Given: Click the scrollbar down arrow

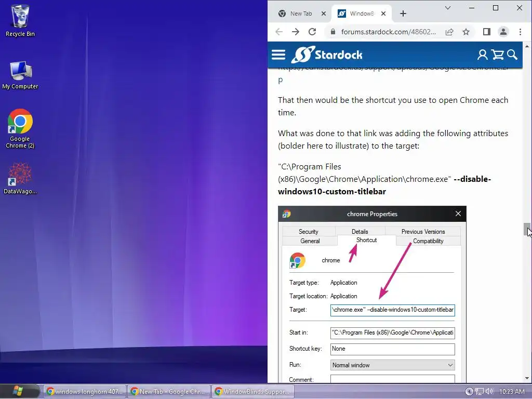Looking at the screenshot, I should (527, 378).
